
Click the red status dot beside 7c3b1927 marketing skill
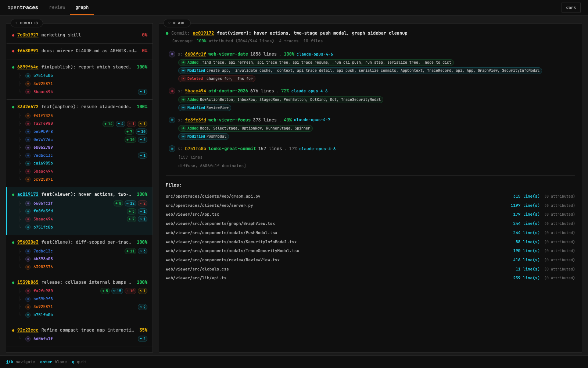pos(12,35)
